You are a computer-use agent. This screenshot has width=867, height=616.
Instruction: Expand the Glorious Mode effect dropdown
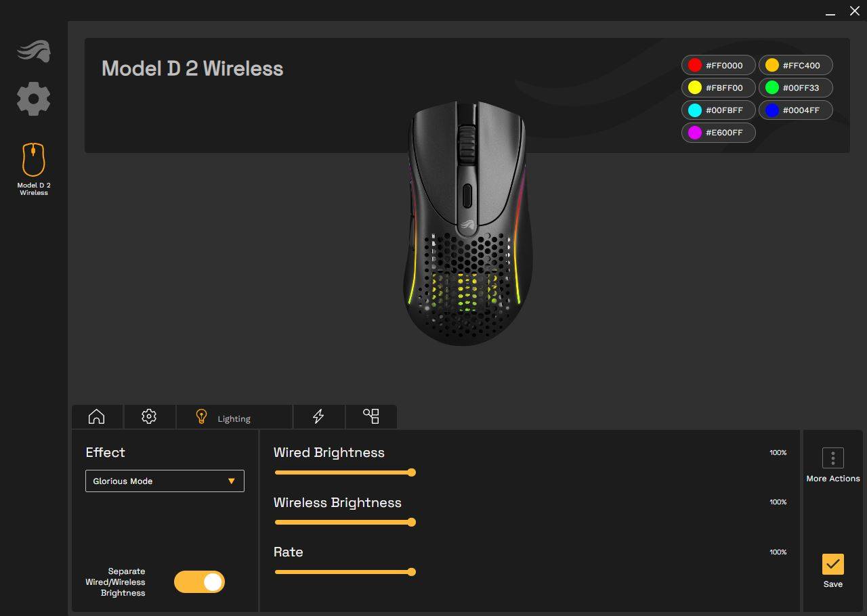tap(165, 481)
